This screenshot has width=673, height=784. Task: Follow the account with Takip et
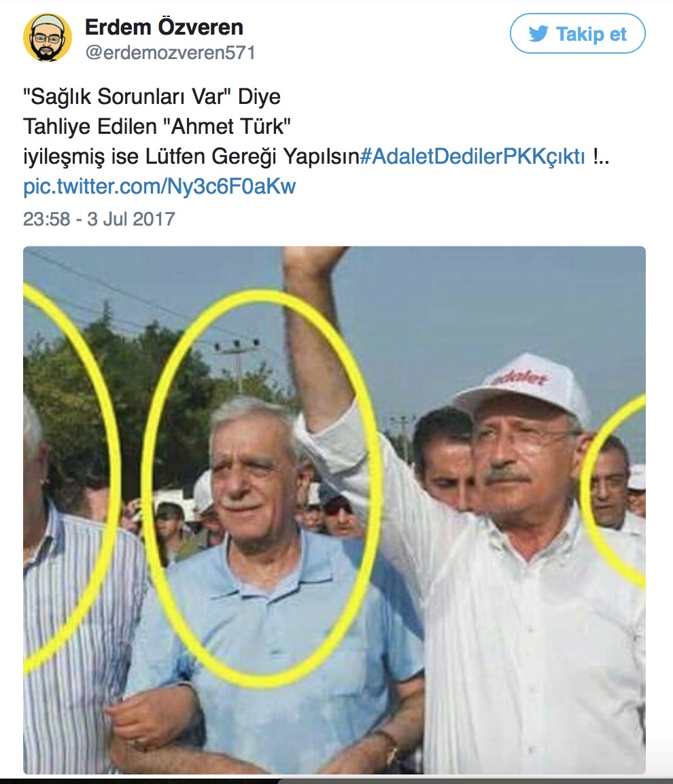577,33
